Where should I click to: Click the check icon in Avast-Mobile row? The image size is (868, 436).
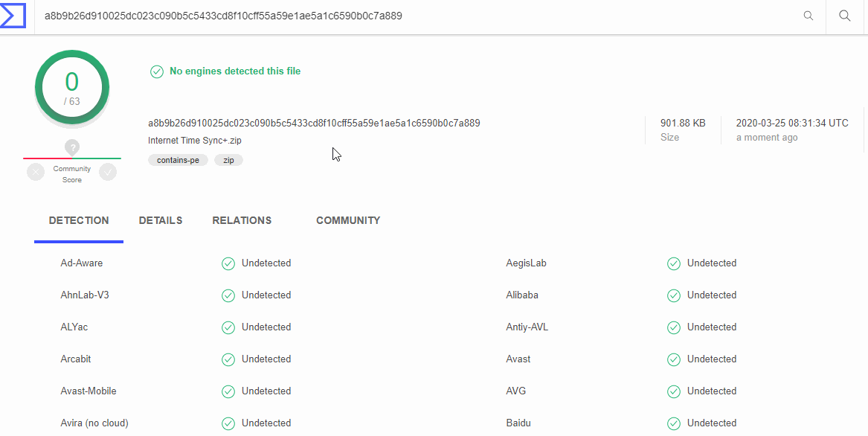click(228, 391)
